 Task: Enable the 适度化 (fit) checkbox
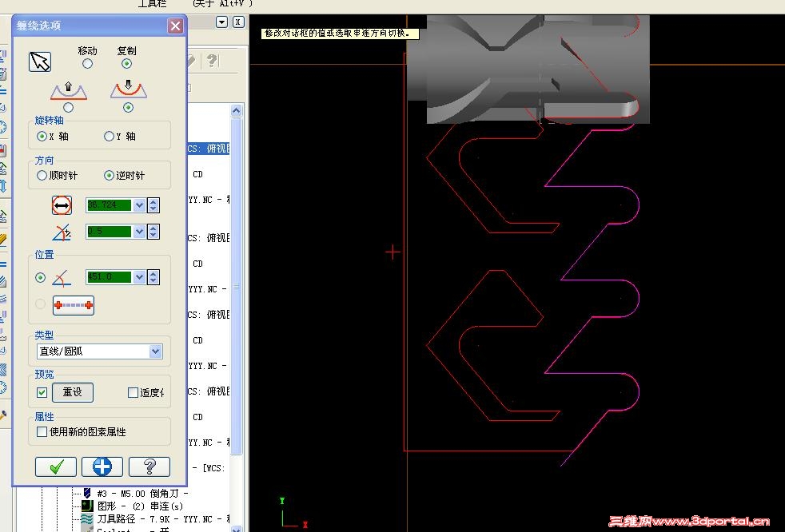(133, 393)
